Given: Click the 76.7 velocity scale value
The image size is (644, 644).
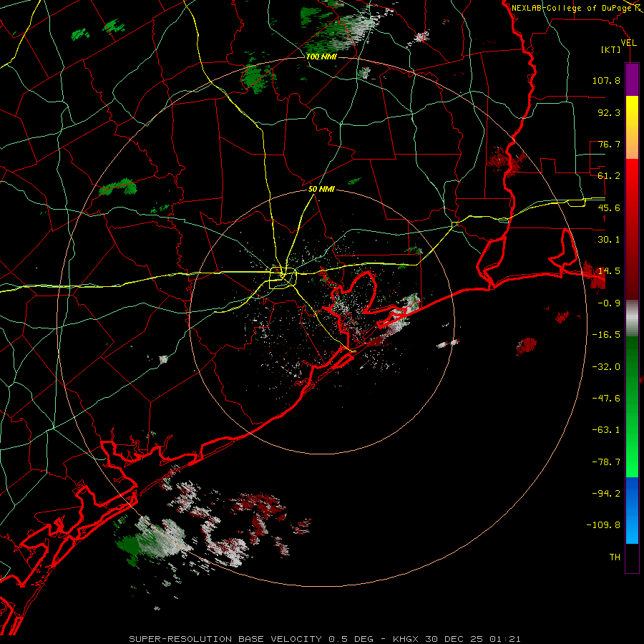Looking at the screenshot, I should click(609, 144).
